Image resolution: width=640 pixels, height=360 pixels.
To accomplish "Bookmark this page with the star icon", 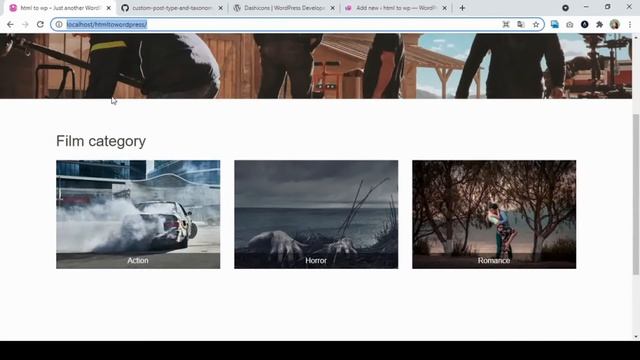I will click(536, 24).
